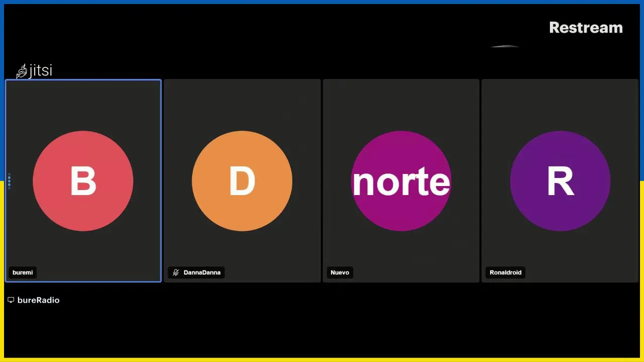Image resolution: width=644 pixels, height=362 pixels.
Task: Click the screen-share monitor icon beside bureRadio
Action: 11,300
